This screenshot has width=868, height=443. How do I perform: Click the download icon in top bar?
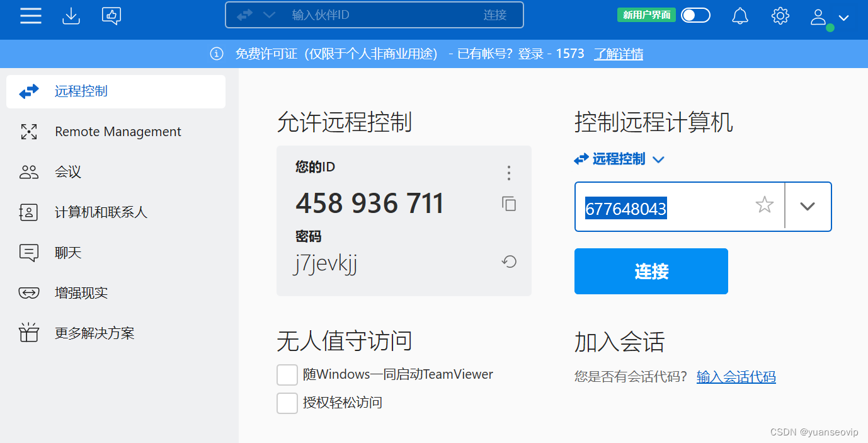tap(71, 16)
